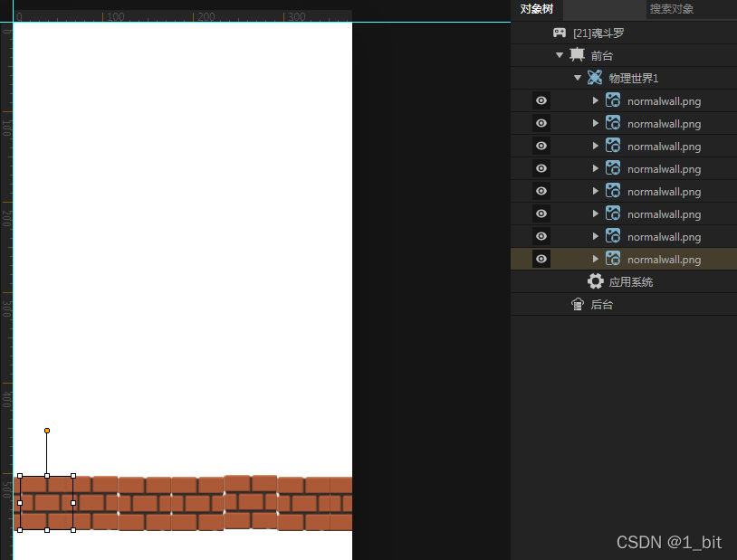737x560 pixels.
Task: Toggle the fifth normalwall.png eye icon
Action: [x=541, y=191]
